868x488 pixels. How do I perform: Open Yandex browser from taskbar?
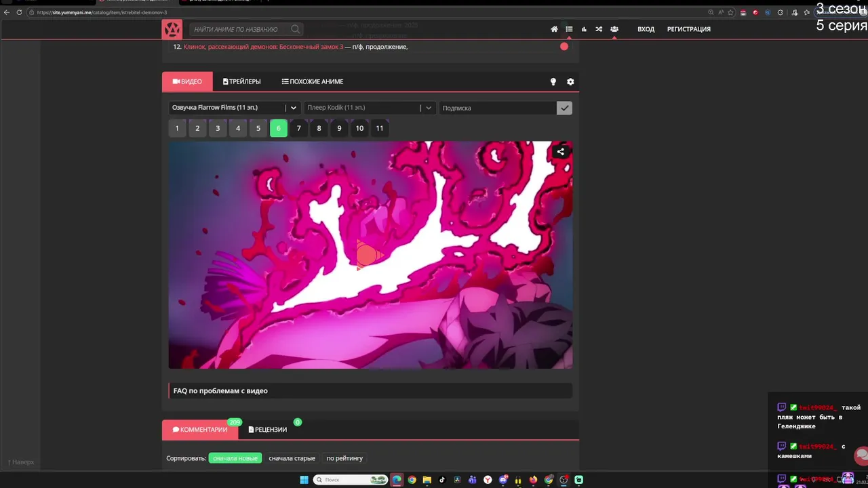(488, 480)
